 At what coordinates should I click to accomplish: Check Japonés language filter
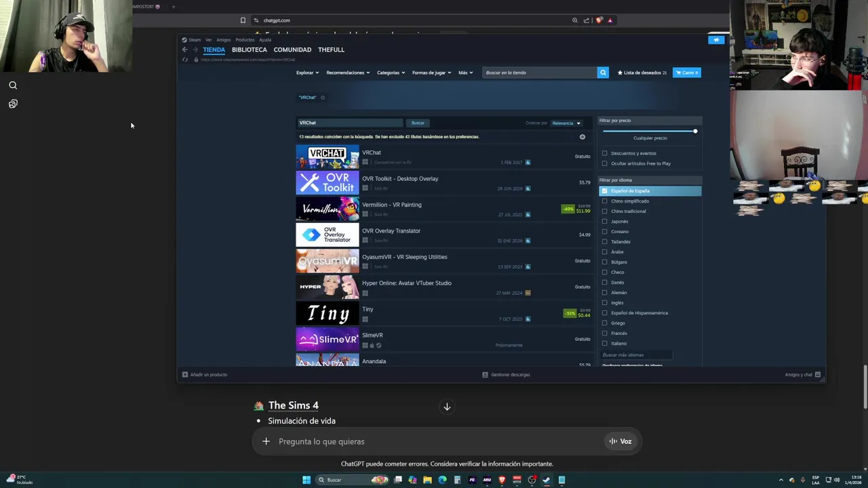tap(605, 222)
